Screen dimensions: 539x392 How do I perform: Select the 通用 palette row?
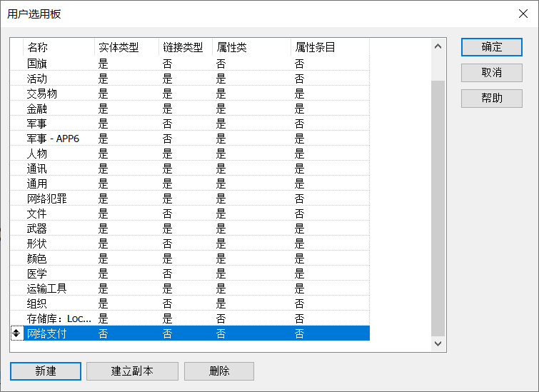point(190,184)
